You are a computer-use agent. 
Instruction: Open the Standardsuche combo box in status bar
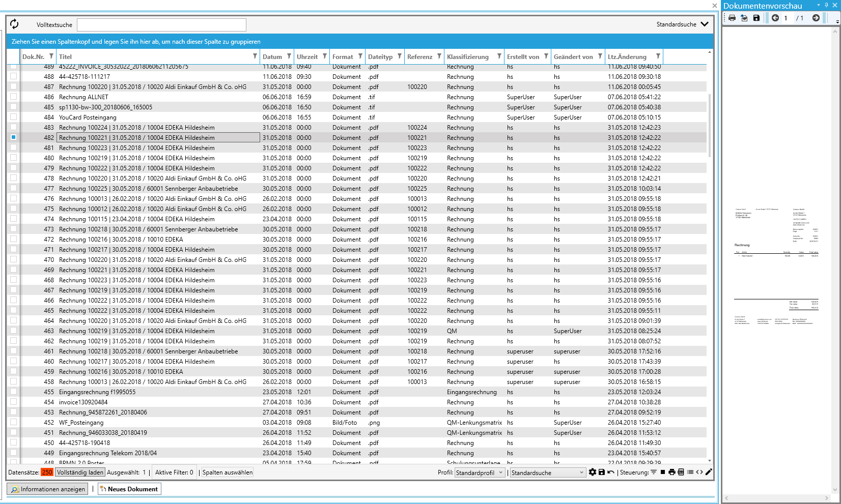coord(548,472)
